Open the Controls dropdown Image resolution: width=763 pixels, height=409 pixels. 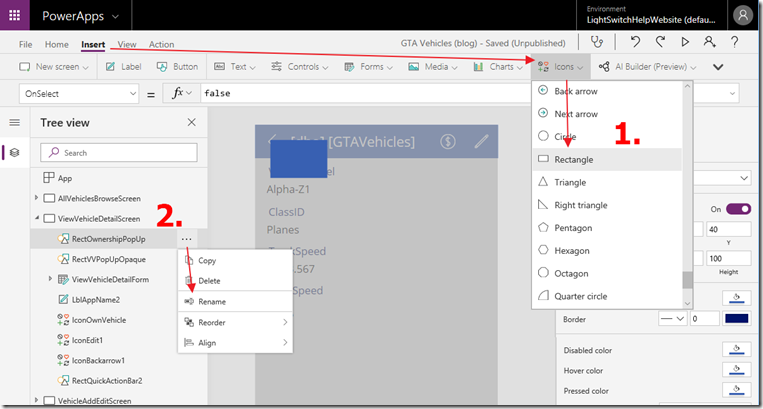[x=300, y=67]
